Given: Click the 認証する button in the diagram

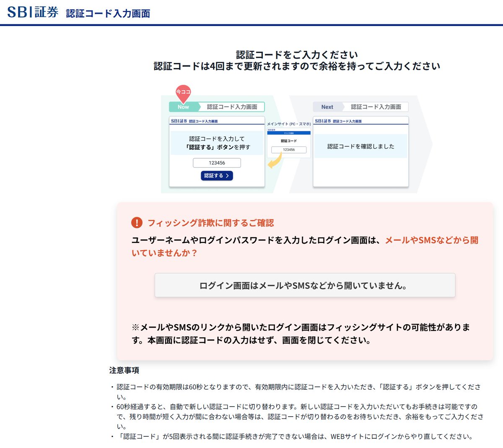Looking at the screenshot, I should tap(217, 176).
